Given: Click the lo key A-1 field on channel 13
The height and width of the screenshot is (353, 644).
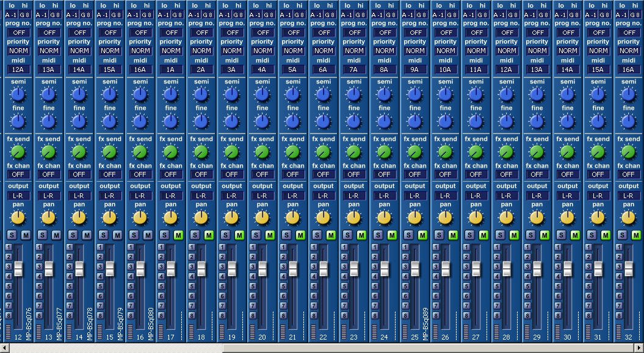Looking at the screenshot, I should click(42, 15).
